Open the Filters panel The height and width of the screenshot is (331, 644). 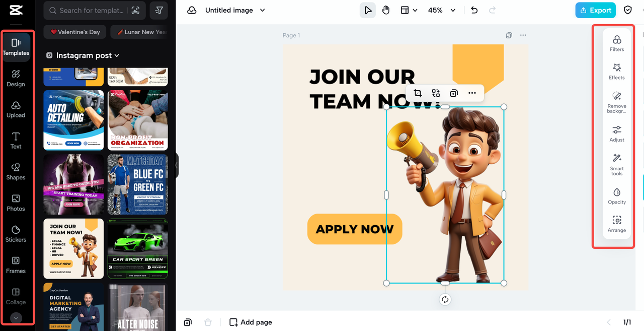[617, 43]
